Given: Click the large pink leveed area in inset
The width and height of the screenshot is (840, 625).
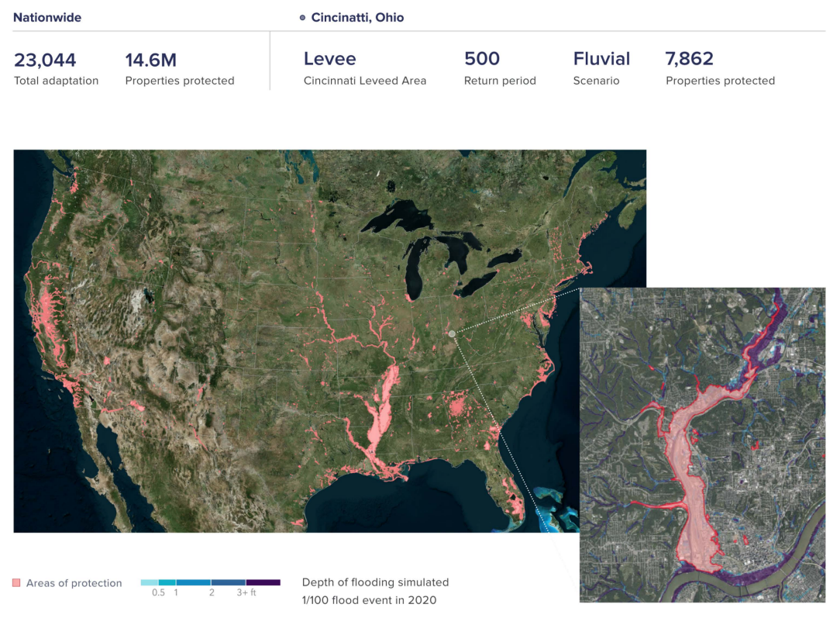Looking at the screenshot, I should click(x=694, y=481).
